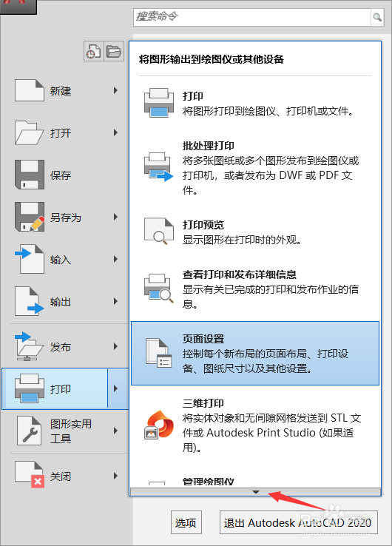This screenshot has width=392, height=546.
Task: Select 另存为 menu label
Action: [x=66, y=218]
